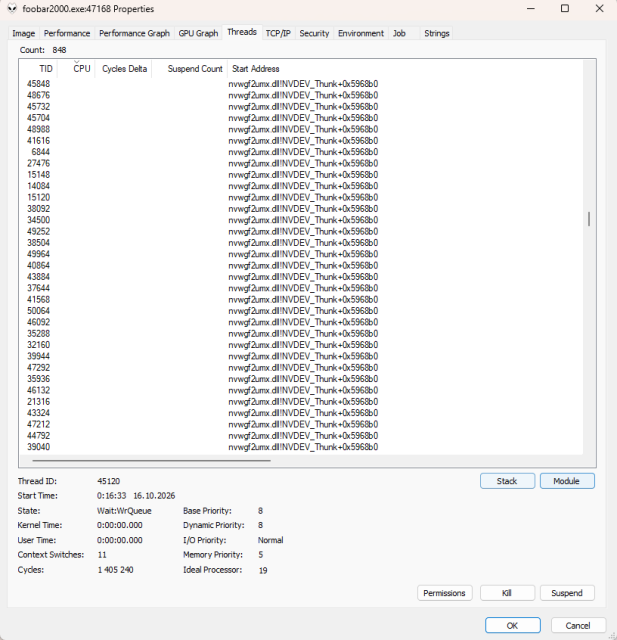Screen dimensions: 617x640
Task: Select thread row with TID 37644
Action: 301,288
